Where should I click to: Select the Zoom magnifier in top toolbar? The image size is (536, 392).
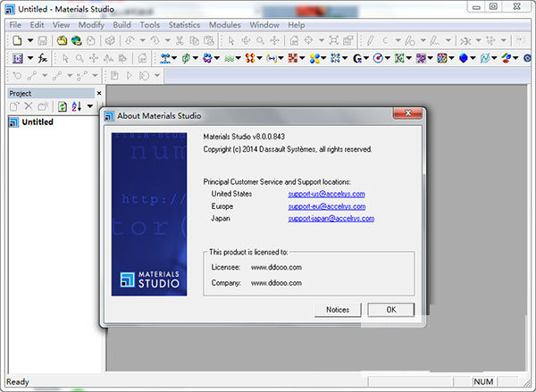261,41
